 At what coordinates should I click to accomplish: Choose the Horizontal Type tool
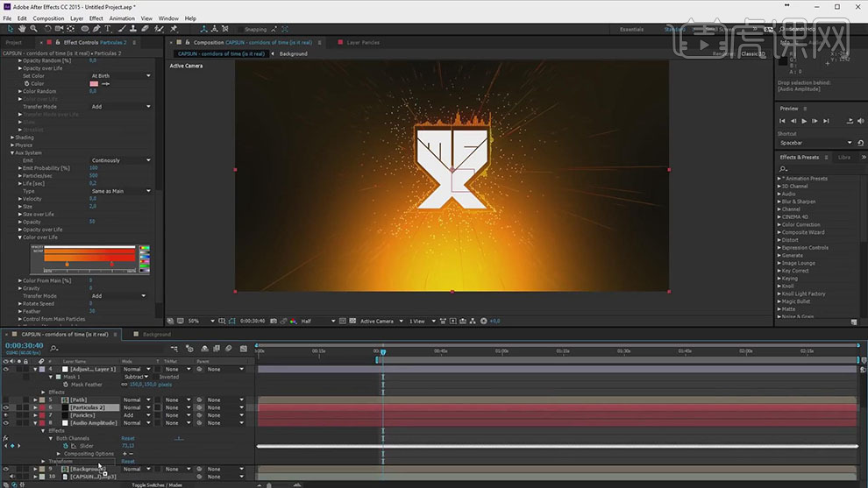click(107, 29)
